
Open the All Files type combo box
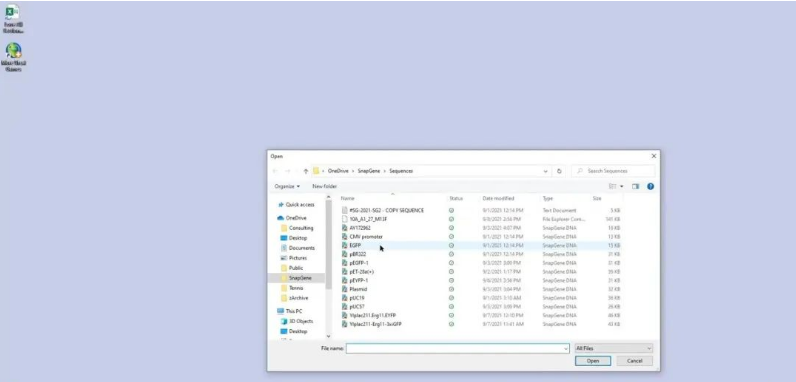coord(613,348)
